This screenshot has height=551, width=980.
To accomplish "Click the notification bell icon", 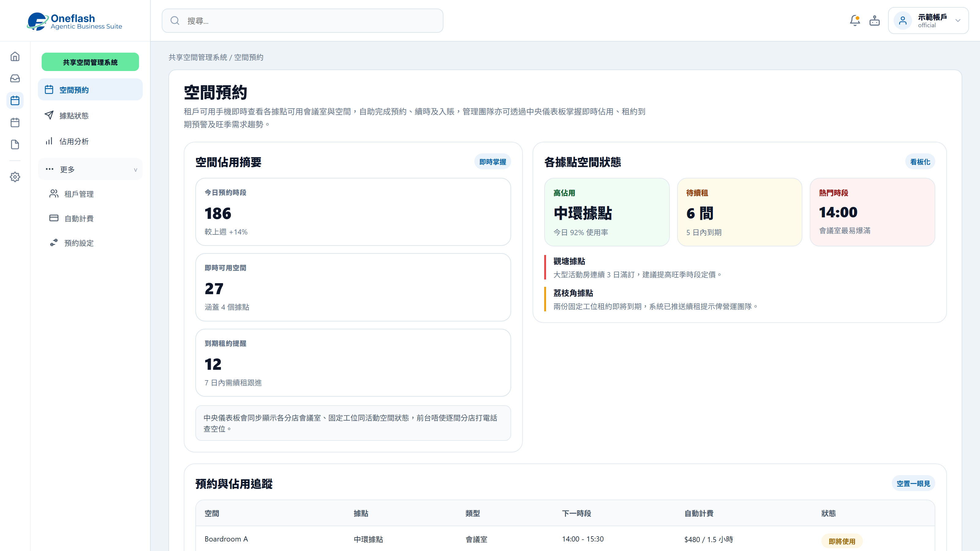I will pyautogui.click(x=855, y=21).
